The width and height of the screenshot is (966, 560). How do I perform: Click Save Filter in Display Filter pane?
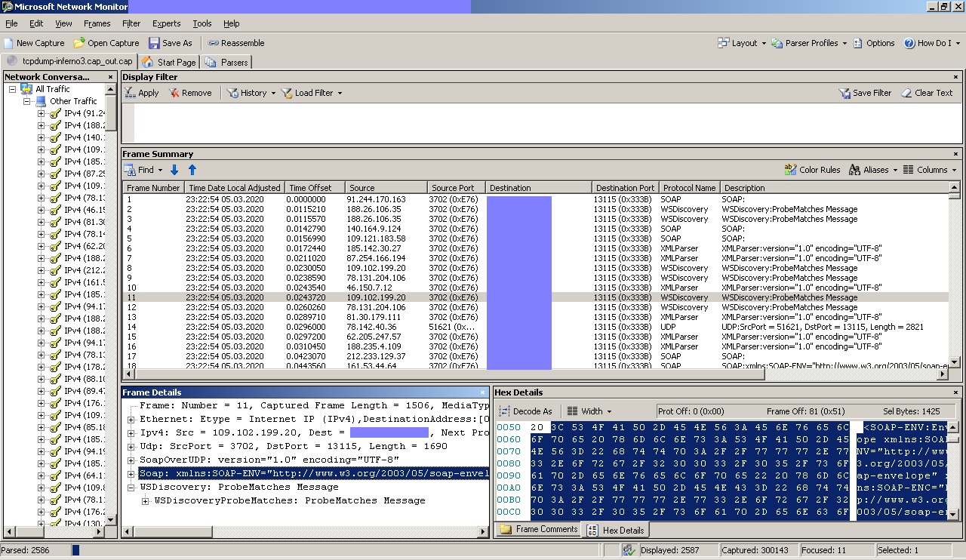point(865,93)
